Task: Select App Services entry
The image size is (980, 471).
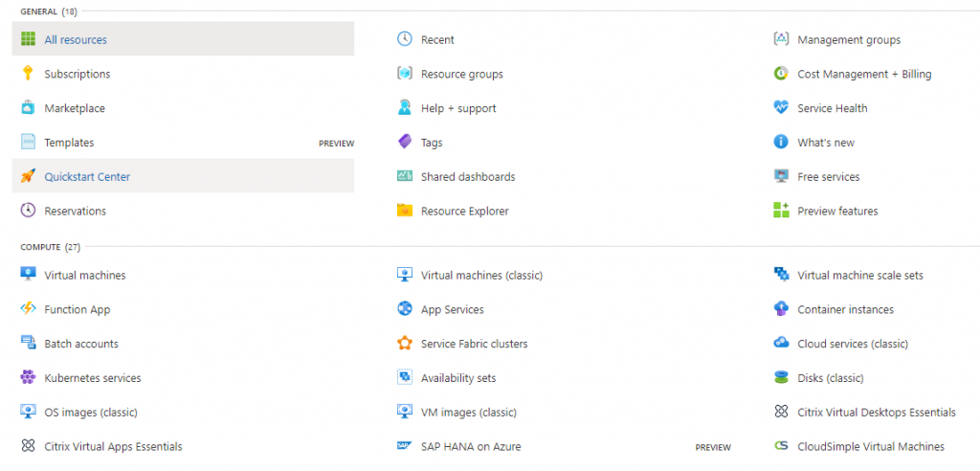Action: (453, 309)
